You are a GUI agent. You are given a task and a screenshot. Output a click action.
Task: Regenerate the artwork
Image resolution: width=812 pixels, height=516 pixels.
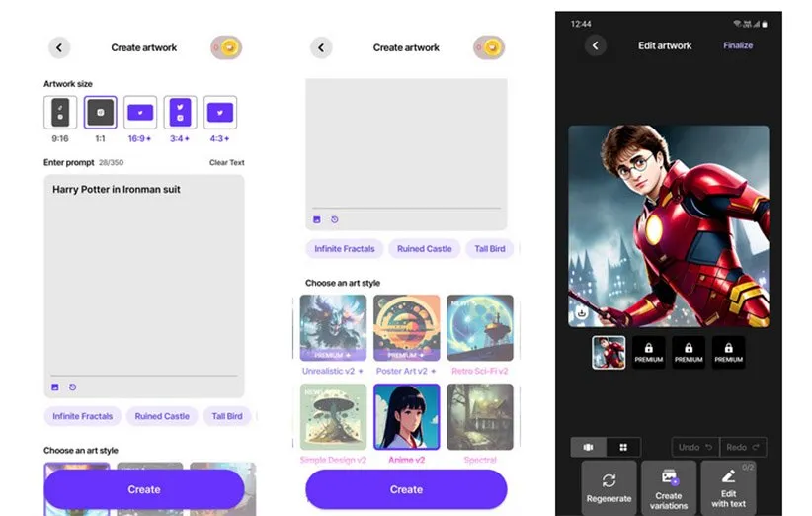(x=609, y=486)
